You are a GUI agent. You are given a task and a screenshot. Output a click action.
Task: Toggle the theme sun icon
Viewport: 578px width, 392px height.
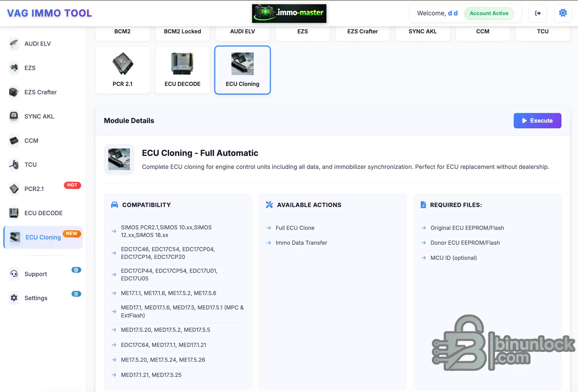[x=563, y=13]
